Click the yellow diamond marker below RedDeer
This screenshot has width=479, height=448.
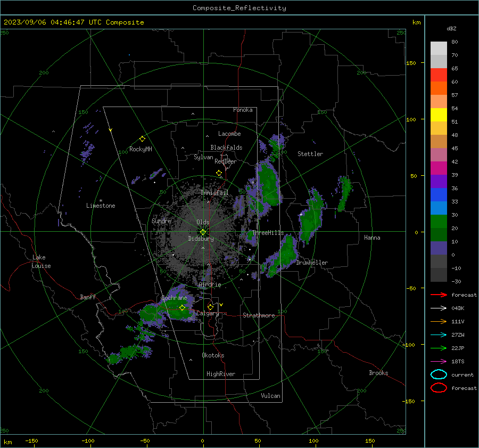pos(219,173)
